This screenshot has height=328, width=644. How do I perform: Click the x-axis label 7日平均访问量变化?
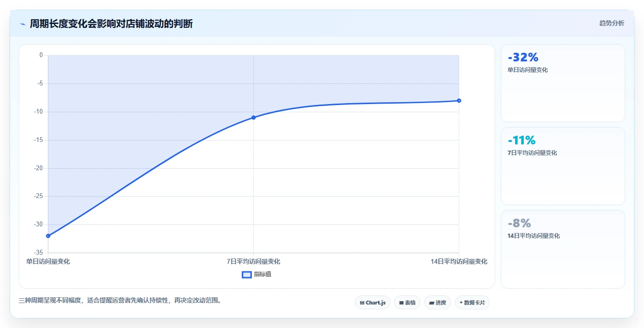pos(253,261)
